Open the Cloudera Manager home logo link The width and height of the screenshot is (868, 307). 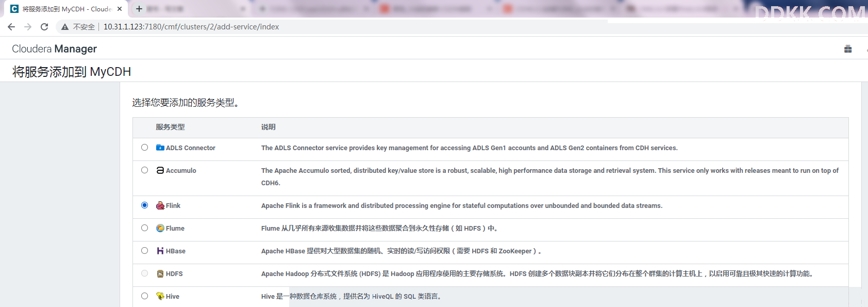pyautogui.click(x=54, y=49)
